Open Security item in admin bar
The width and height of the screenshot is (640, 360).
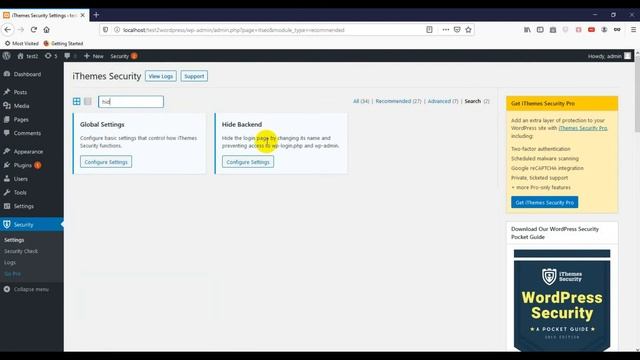click(x=124, y=56)
